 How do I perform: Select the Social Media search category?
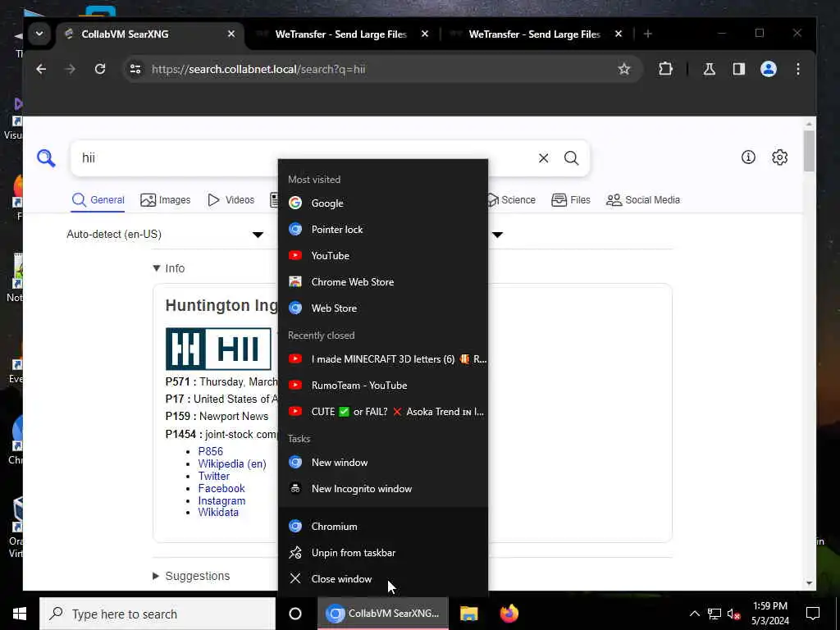tap(643, 200)
